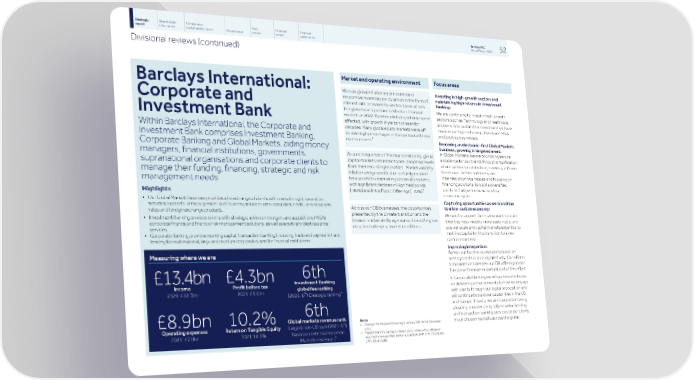The height and width of the screenshot is (380, 694).
Task: Switch to the Financial statements tab
Action: pyautogui.click(x=307, y=35)
